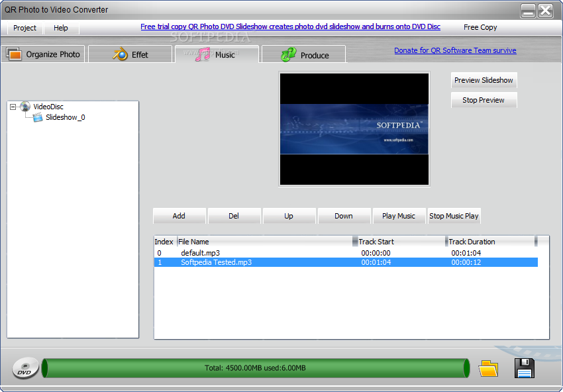Click the Track Start column header
Image resolution: width=563 pixels, height=392 pixels.
click(402, 242)
